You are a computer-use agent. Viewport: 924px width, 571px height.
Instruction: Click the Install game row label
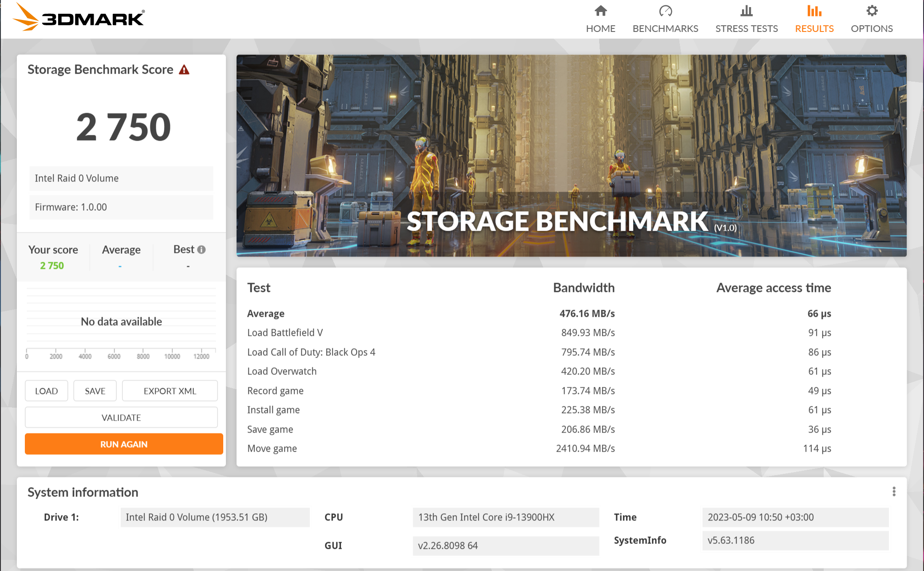click(273, 410)
